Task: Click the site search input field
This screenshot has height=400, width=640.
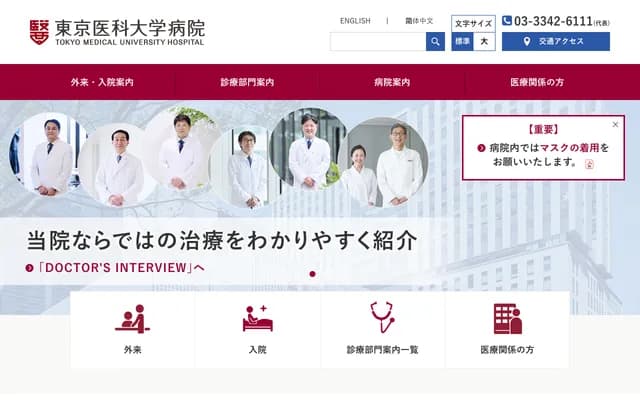Action: pyautogui.click(x=378, y=42)
